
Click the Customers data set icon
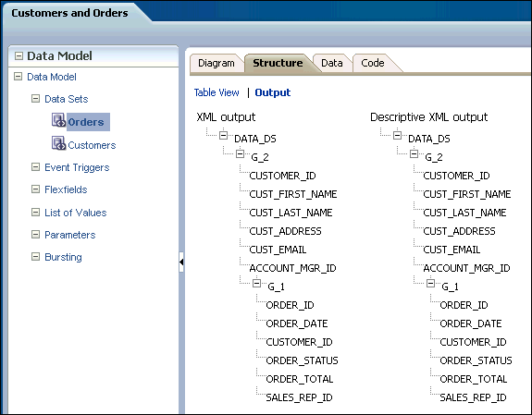point(58,143)
